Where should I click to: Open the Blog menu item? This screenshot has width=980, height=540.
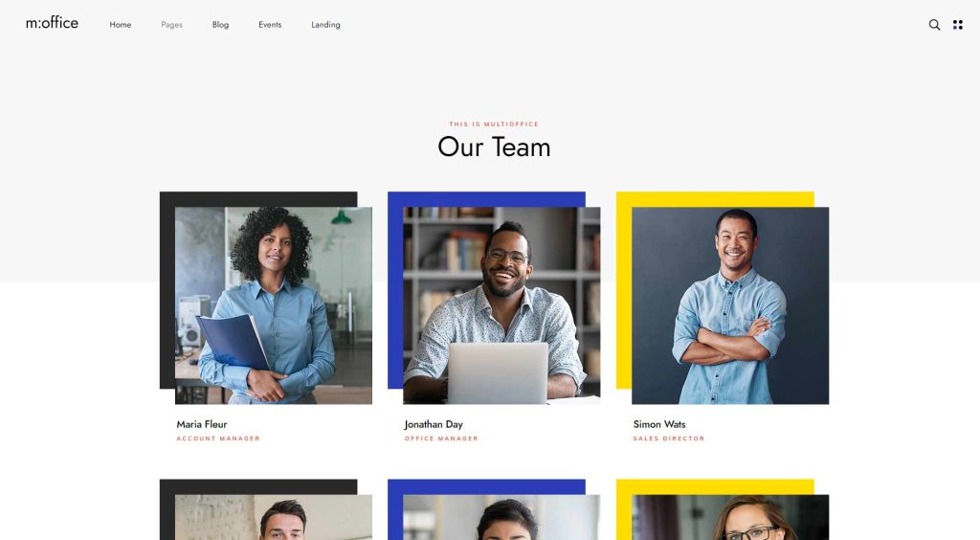221,25
